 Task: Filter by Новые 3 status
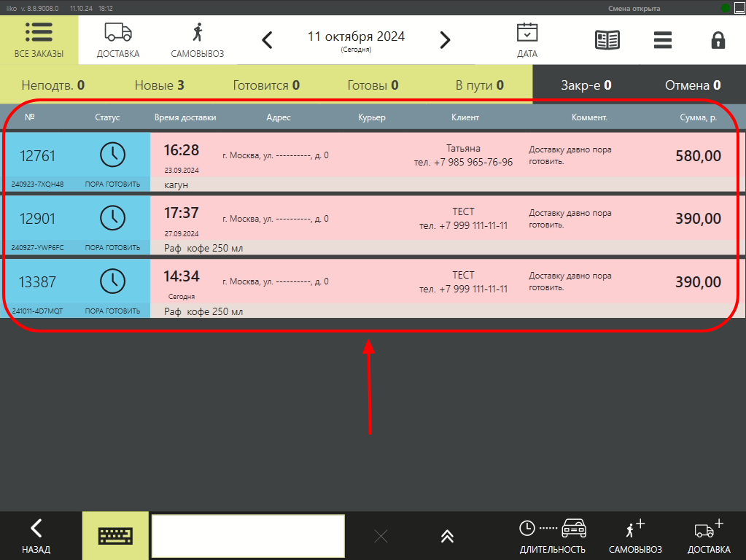pos(160,85)
